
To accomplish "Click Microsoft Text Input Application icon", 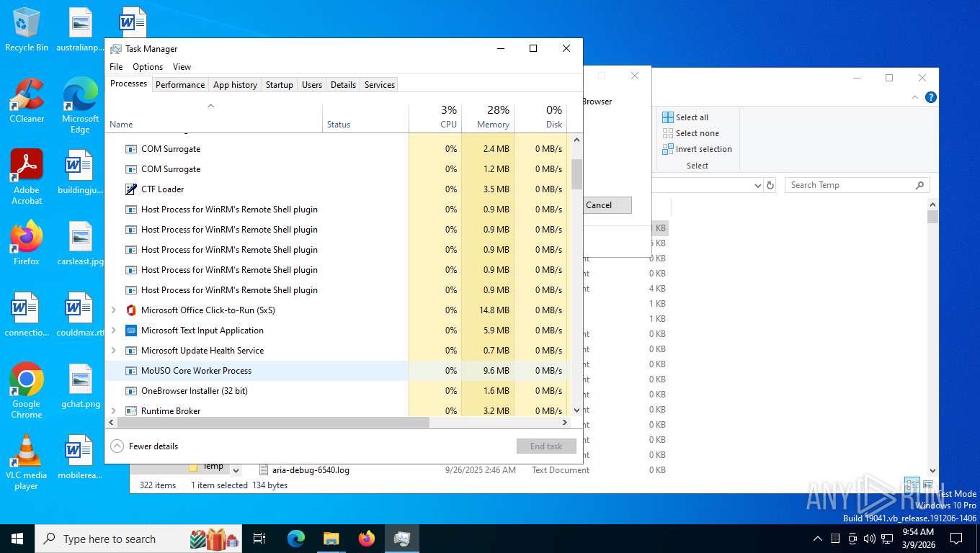I will [131, 331].
